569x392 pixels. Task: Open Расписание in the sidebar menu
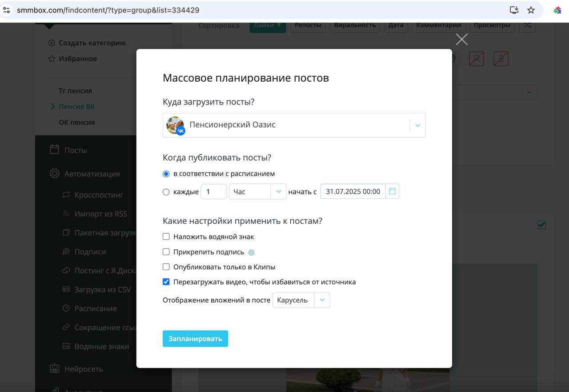(96, 308)
